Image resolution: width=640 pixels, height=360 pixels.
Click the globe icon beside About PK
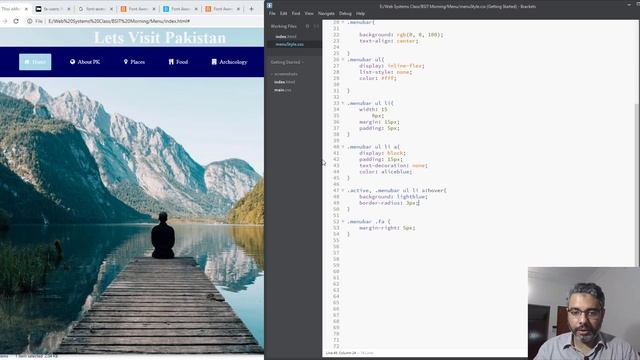pos(72,62)
